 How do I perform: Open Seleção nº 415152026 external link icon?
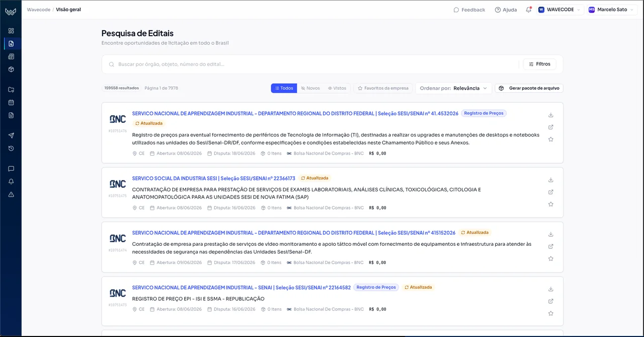[x=551, y=246]
